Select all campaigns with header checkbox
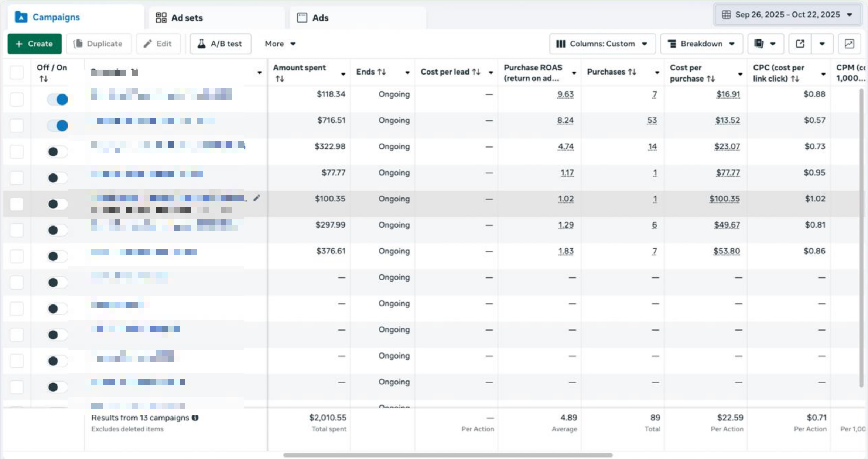The height and width of the screenshot is (459, 868). (x=17, y=72)
